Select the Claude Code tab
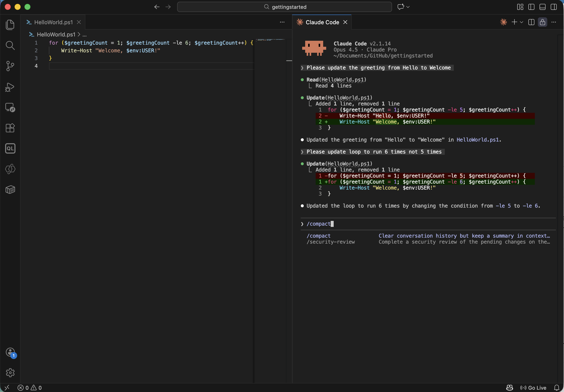Screen dimensions: 564x392 pos(322,22)
